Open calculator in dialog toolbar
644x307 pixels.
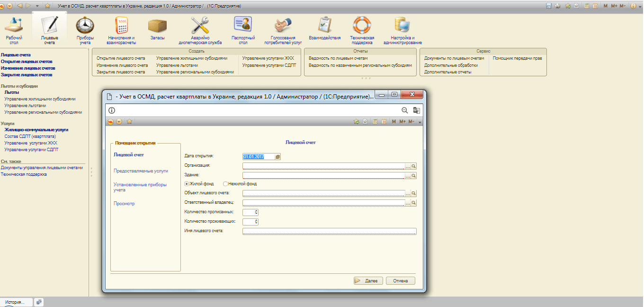[x=375, y=121]
